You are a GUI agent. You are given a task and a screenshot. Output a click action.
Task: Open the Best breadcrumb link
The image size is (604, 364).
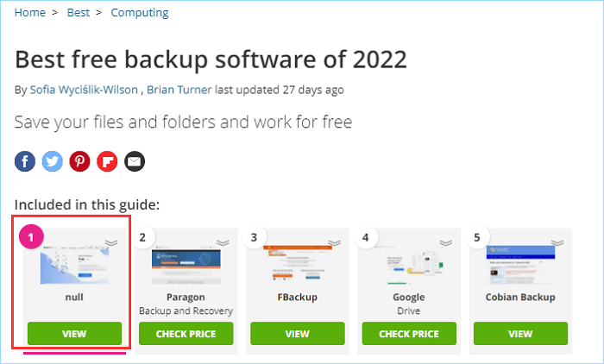[x=79, y=13]
